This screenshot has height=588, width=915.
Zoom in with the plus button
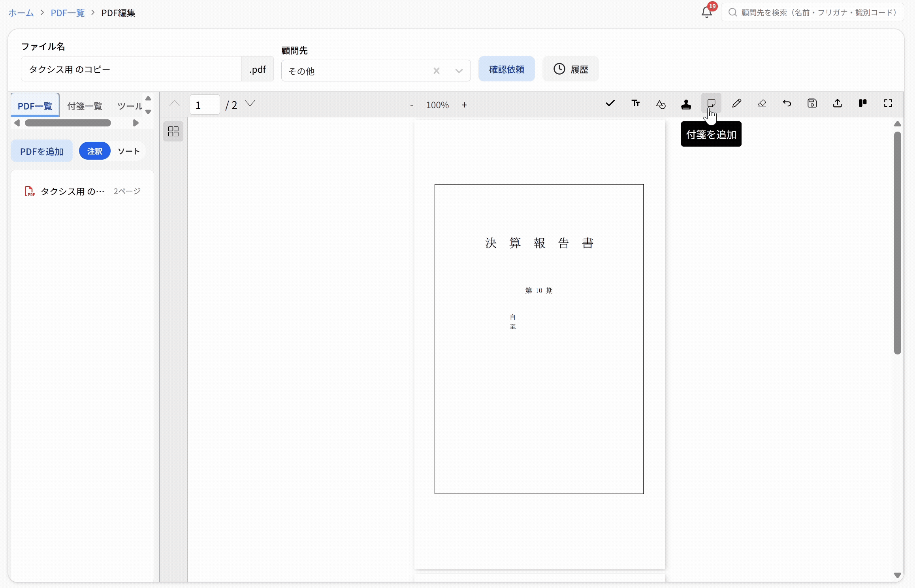[464, 105]
